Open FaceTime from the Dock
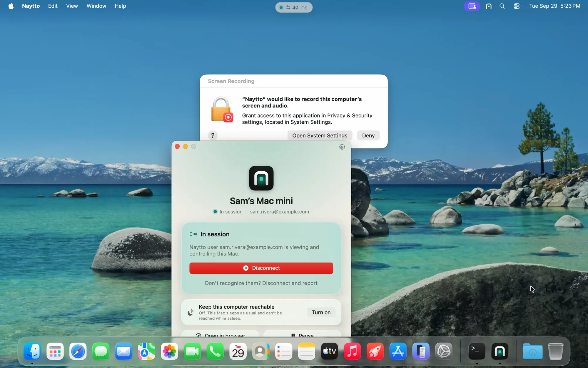Screen dimensions: 588x368 [x=192, y=351]
